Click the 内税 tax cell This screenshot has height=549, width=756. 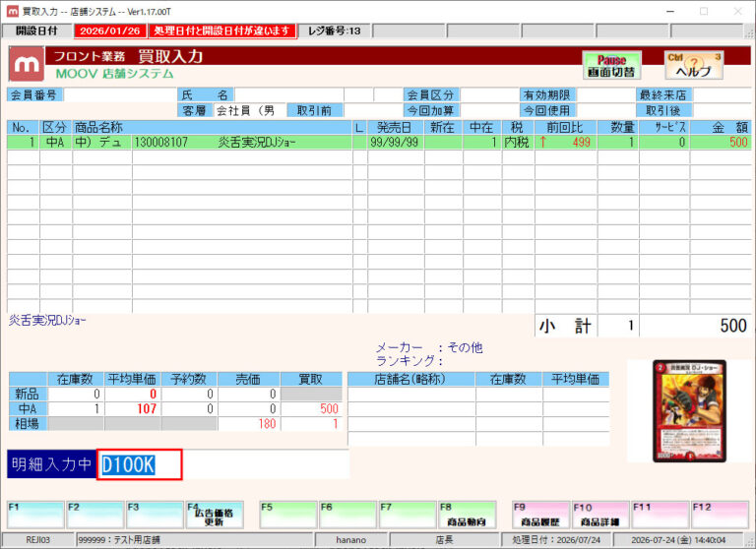[518, 143]
